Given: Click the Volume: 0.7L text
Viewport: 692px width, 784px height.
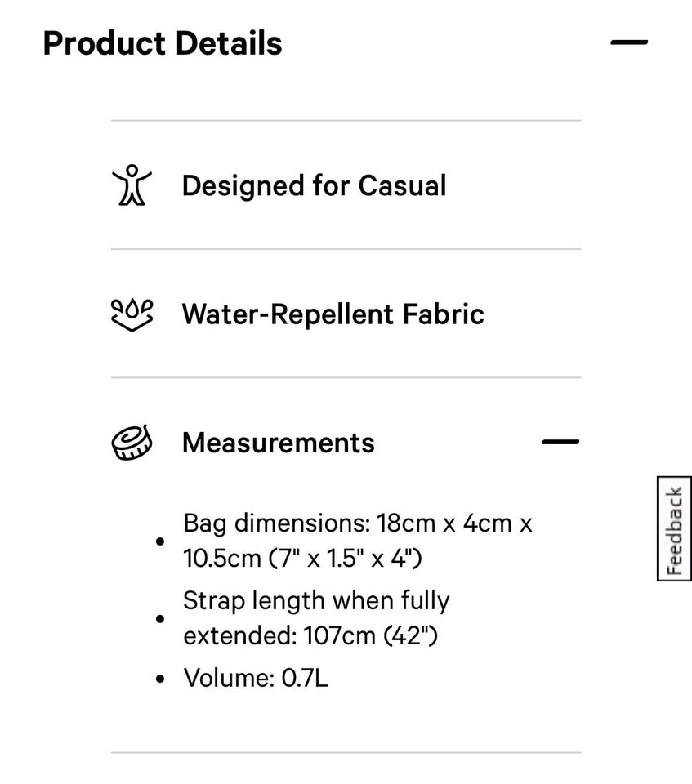Looking at the screenshot, I should [x=256, y=679].
